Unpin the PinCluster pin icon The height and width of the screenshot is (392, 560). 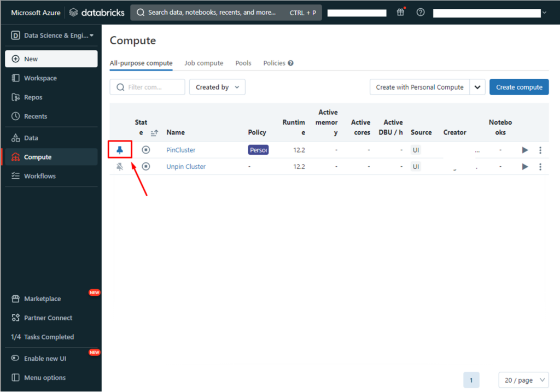[120, 150]
